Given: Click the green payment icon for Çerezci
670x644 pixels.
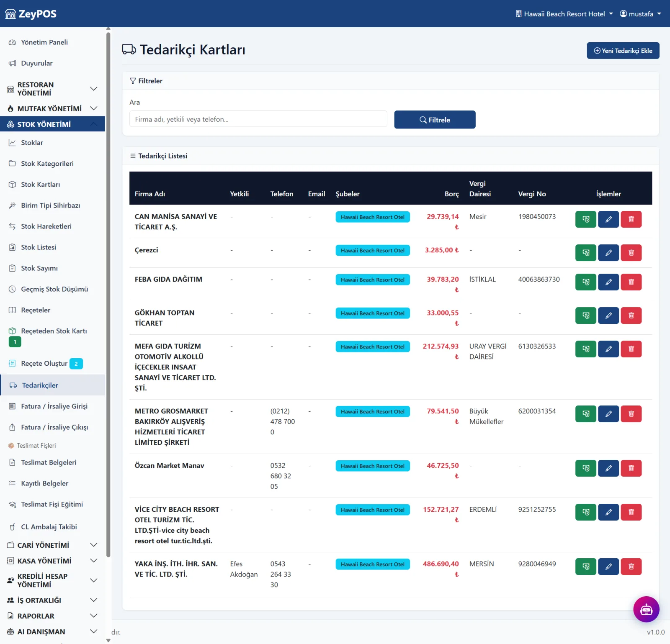Looking at the screenshot, I should point(585,253).
